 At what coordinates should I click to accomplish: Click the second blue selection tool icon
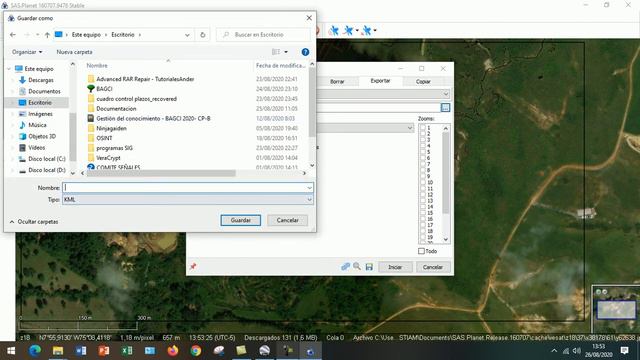[348, 31]
